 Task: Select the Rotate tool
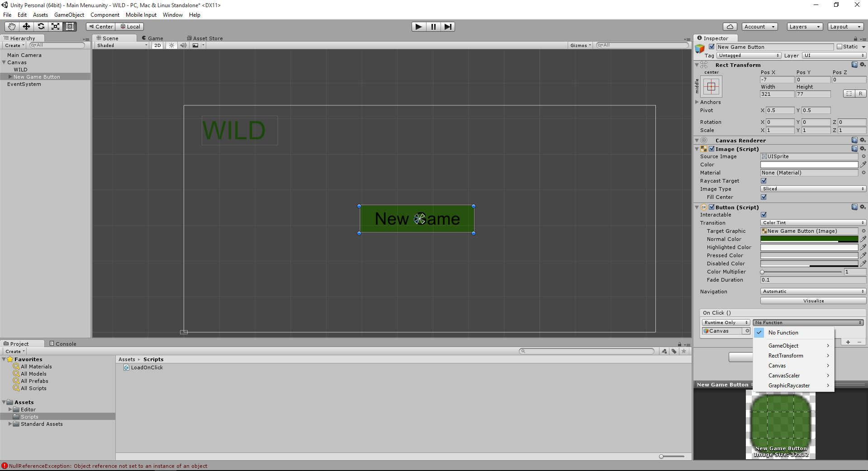coord(41,27)
